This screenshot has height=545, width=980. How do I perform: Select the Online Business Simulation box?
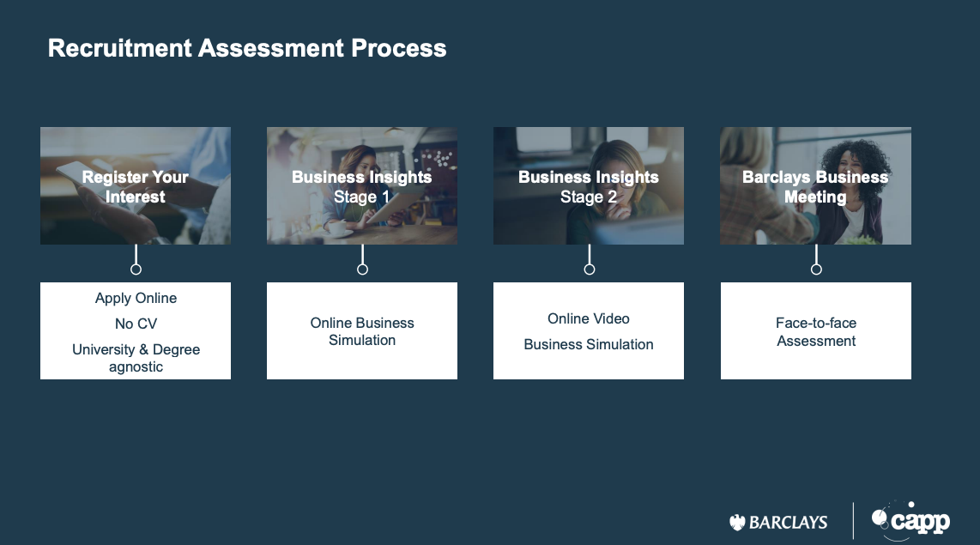pos(362,330)
